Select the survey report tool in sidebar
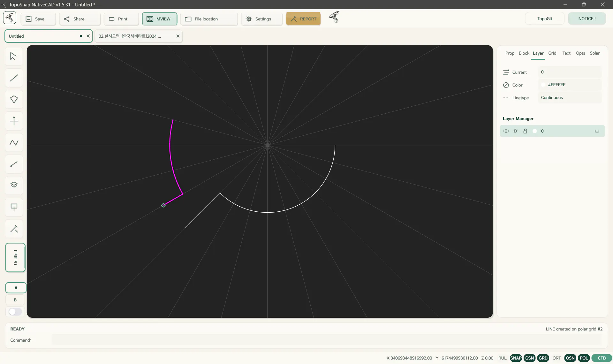Screen dimensions: 613x364 [14, 229]
